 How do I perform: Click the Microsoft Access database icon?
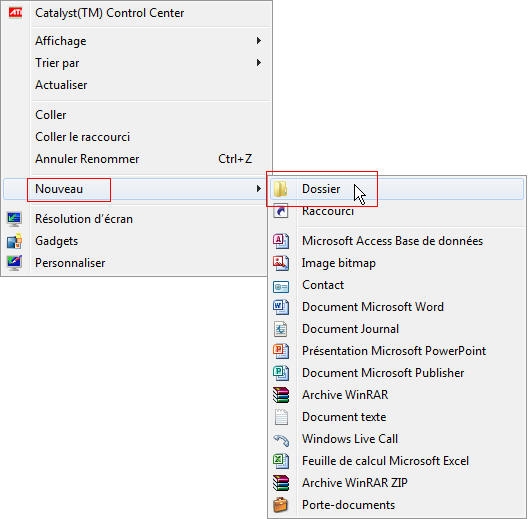point(281,241)
